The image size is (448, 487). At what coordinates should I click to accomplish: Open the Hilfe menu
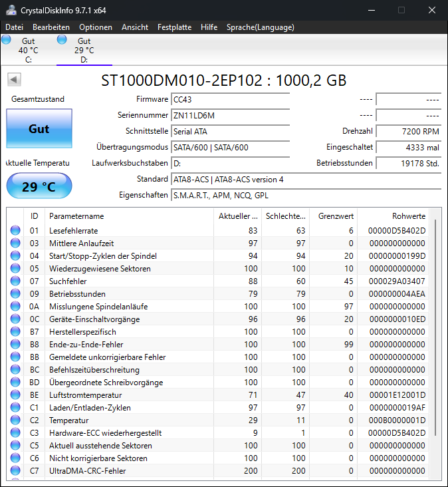(x=209, y=27)
